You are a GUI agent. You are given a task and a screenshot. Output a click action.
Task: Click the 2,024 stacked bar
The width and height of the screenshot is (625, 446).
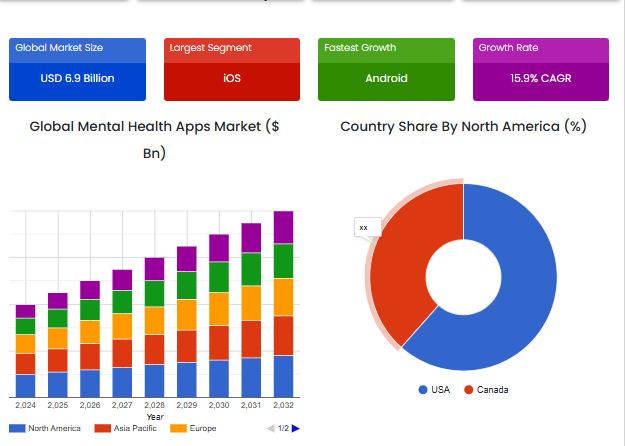(x=25, y=352)
